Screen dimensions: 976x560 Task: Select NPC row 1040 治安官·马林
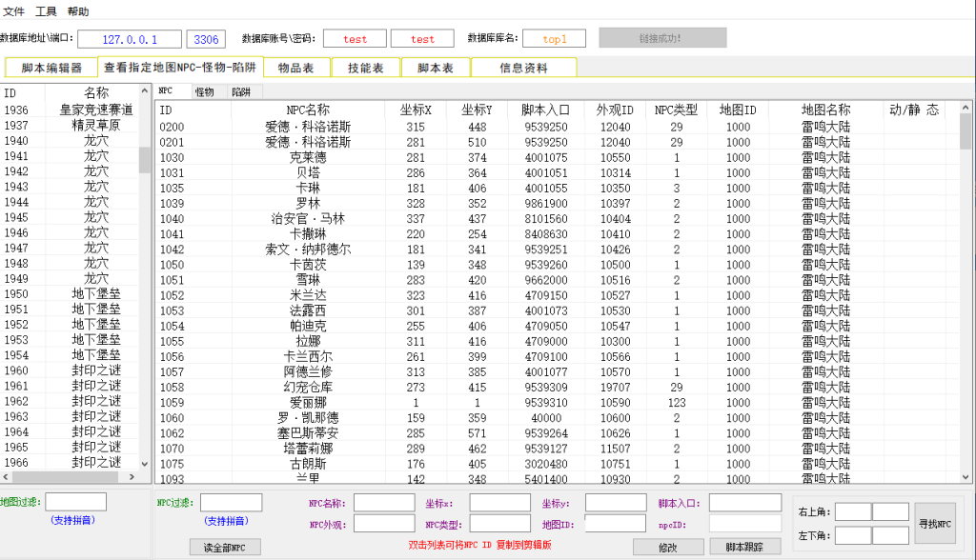(557, 218)
